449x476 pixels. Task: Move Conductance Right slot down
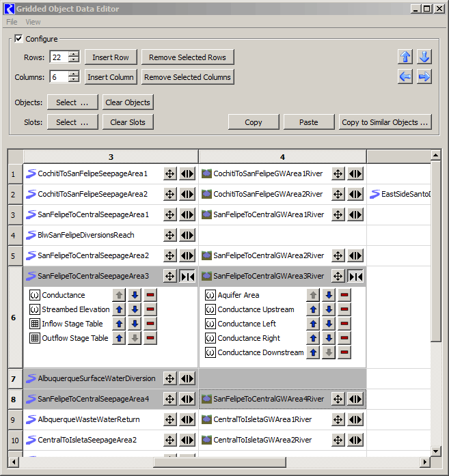point(329,338)
